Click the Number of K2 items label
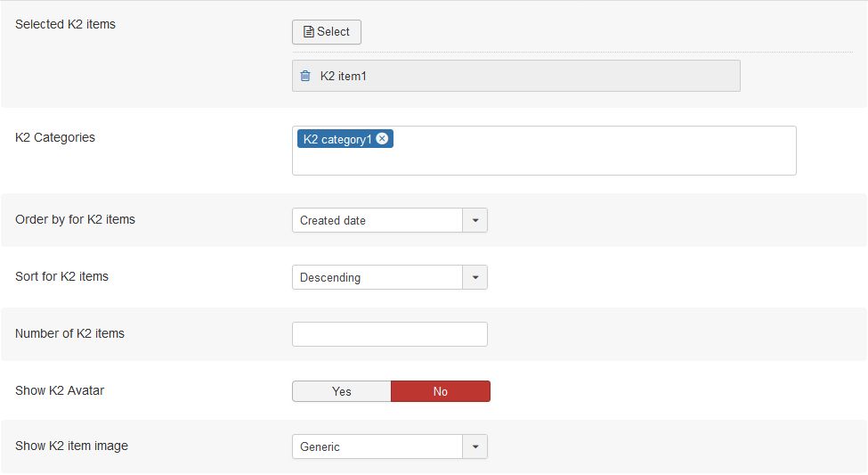868x475 pixels. tap(69, 333)
